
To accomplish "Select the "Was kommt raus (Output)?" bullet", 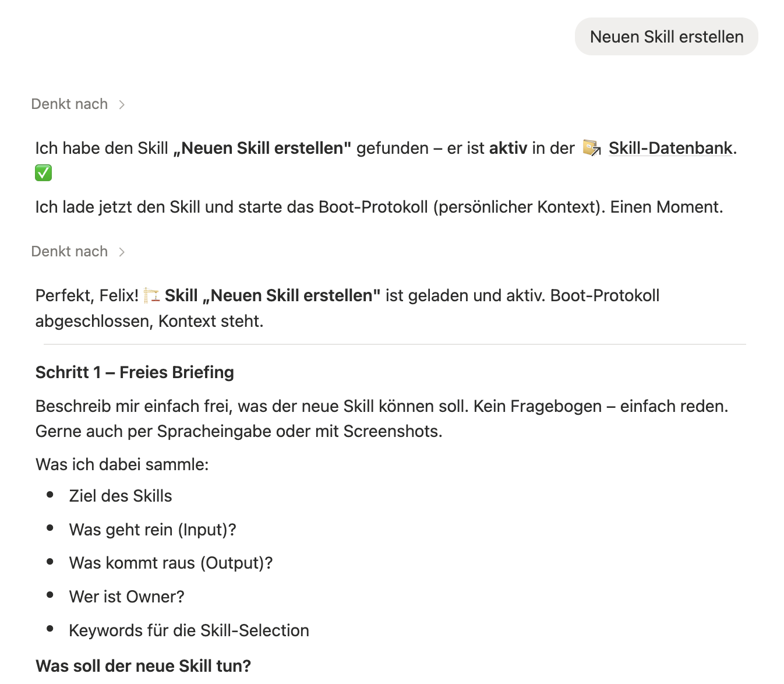I will 171,563.
